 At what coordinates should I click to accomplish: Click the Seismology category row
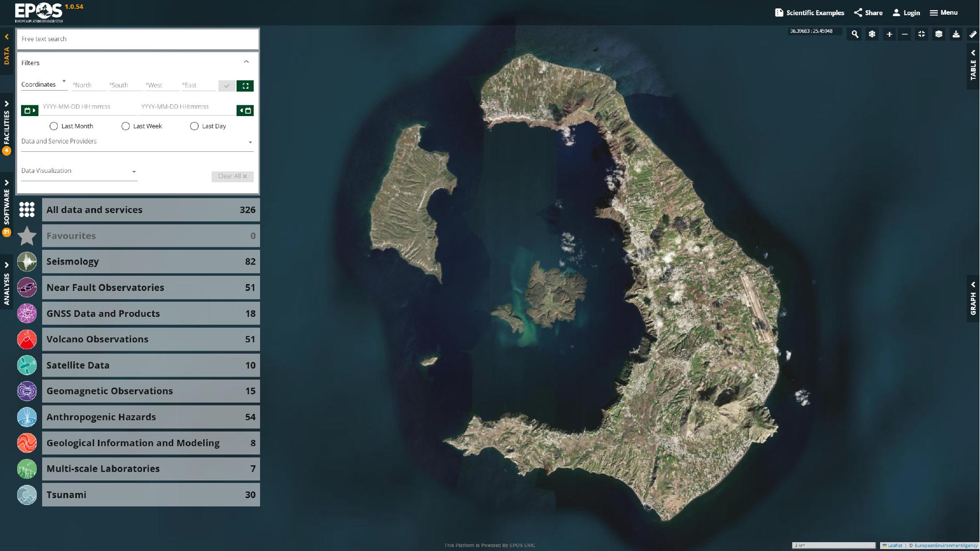150,262
